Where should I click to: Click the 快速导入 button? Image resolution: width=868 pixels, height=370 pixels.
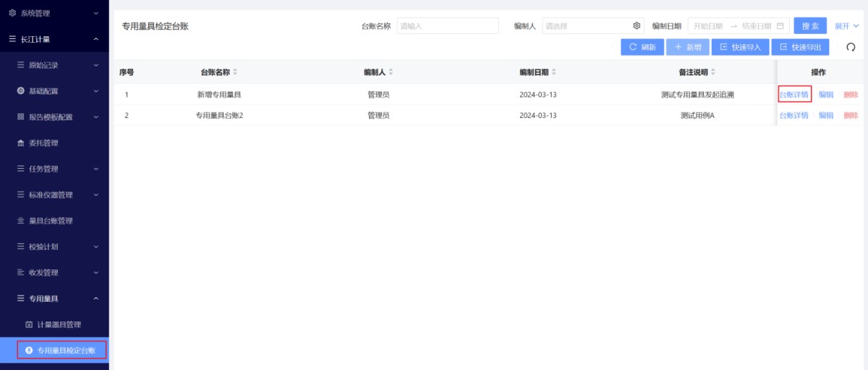click(740, 47)
